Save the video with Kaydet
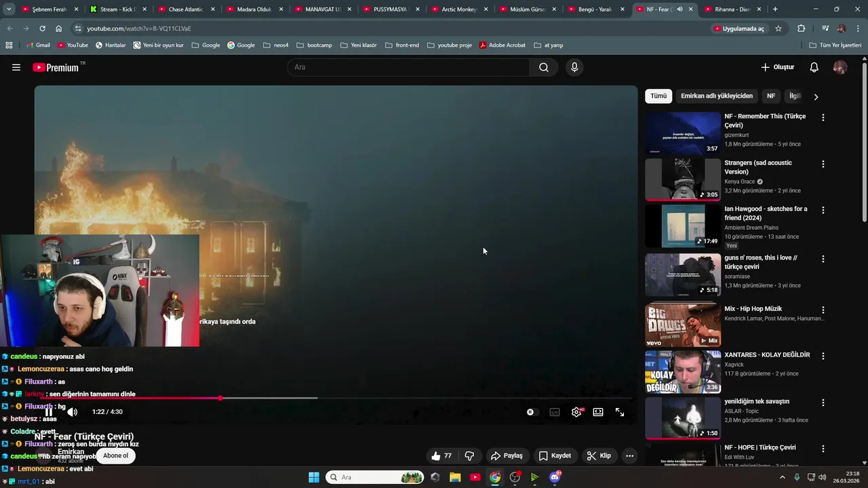 [555, 455]
